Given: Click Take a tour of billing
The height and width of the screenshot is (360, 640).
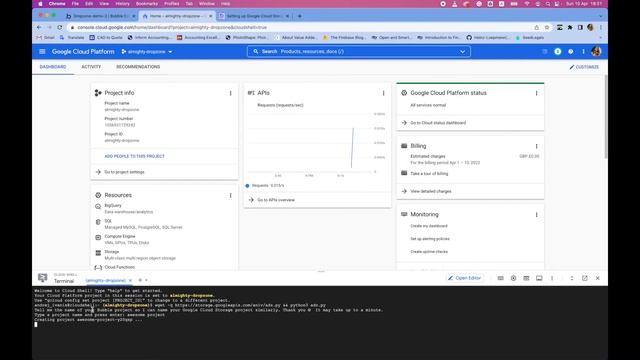Looking at the screenshot, I should (x=429, y=174).
